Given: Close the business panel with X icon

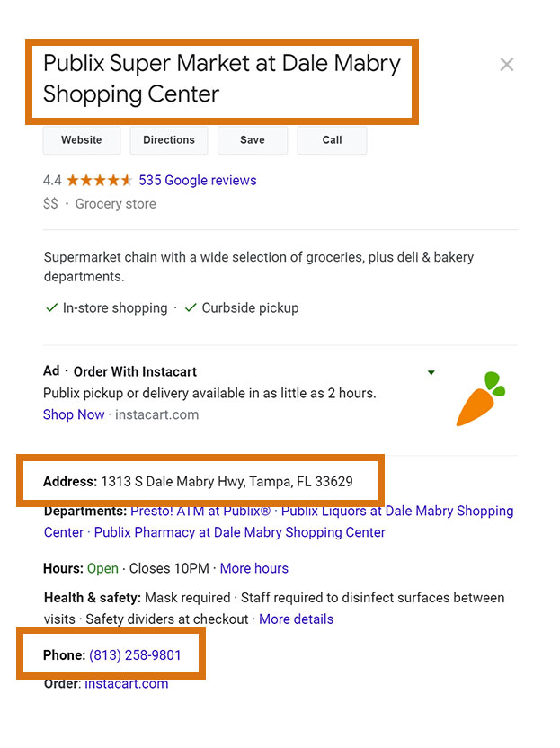Looking at the screenshot, I should click(507, 65).
